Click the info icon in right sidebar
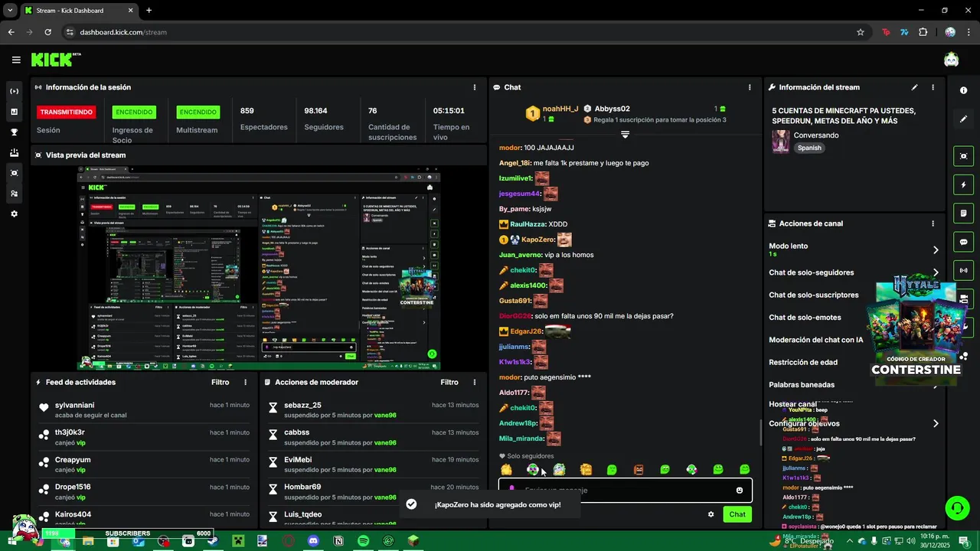The image size is (980, 551). click(x=963, y=90)
